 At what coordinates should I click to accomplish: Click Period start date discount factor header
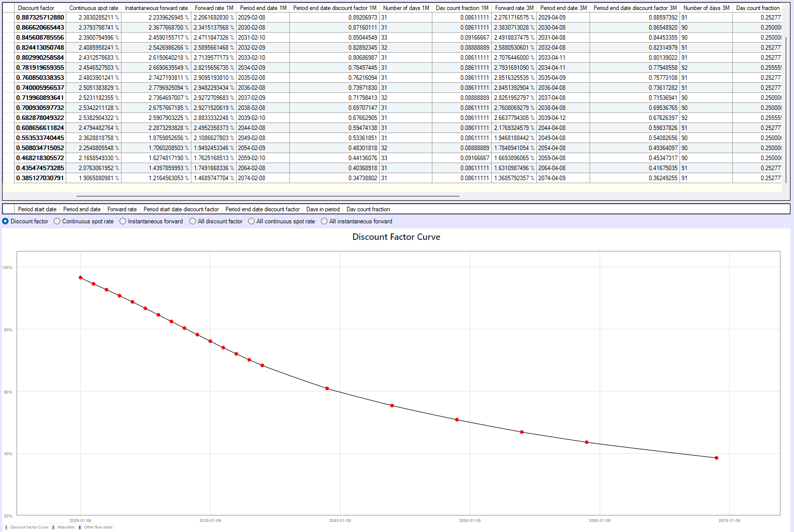point(181,209)
